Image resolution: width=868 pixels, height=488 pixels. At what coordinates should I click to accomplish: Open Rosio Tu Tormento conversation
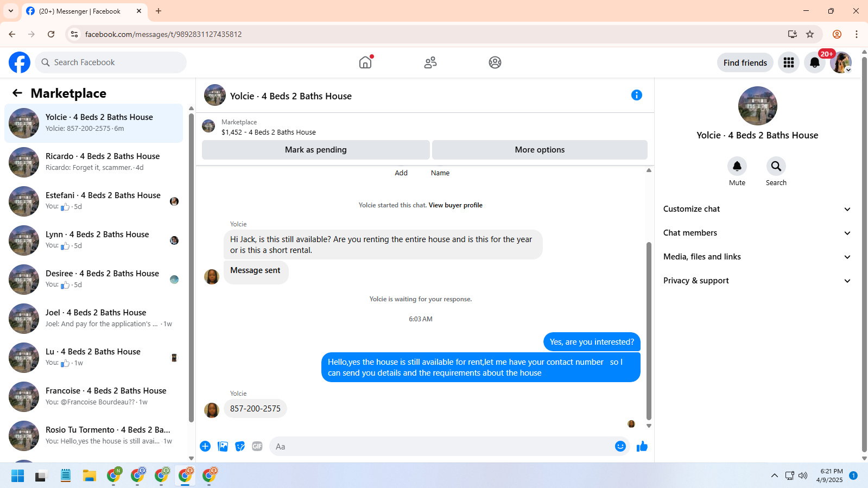point(94,436)
